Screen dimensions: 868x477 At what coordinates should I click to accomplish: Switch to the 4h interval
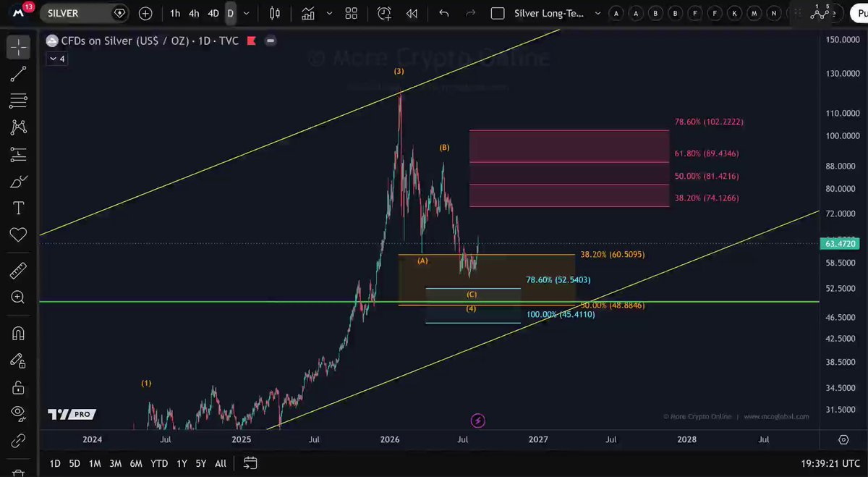(194, 13)
